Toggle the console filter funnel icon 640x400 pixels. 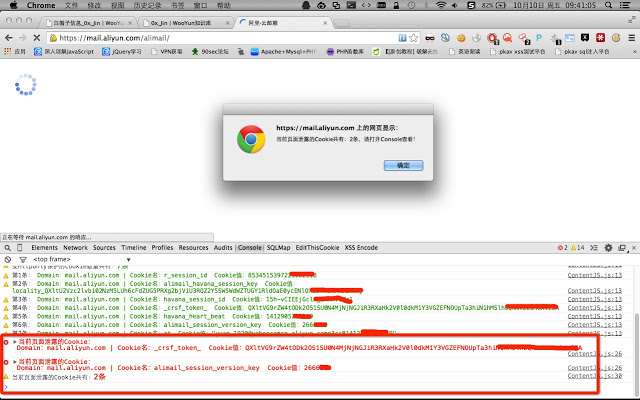click(23, 259)
